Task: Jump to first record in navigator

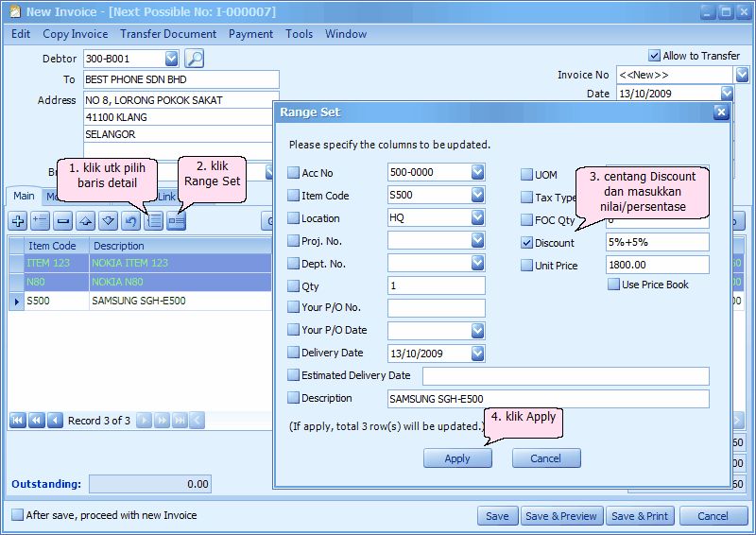Action: tap(18, 421)
